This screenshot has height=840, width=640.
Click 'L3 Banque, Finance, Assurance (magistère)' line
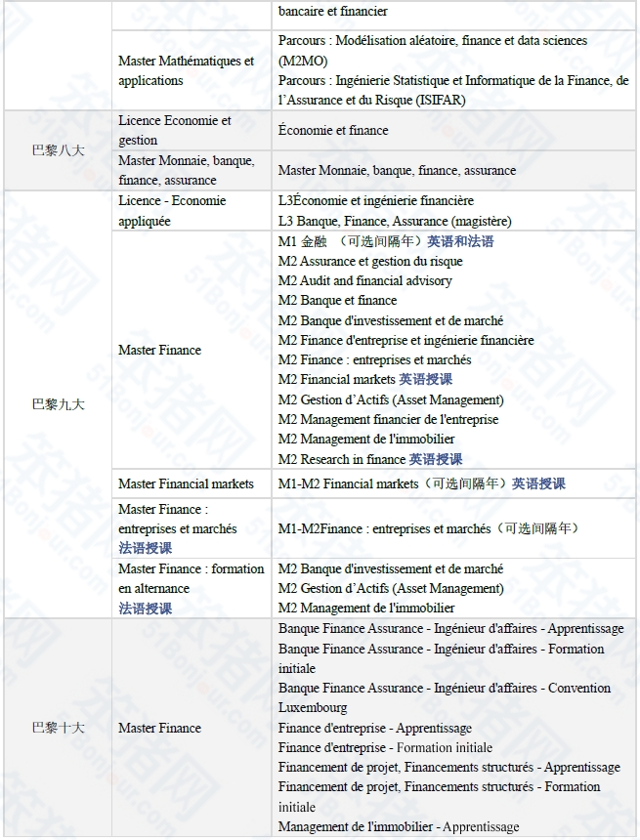pos(395,222)
